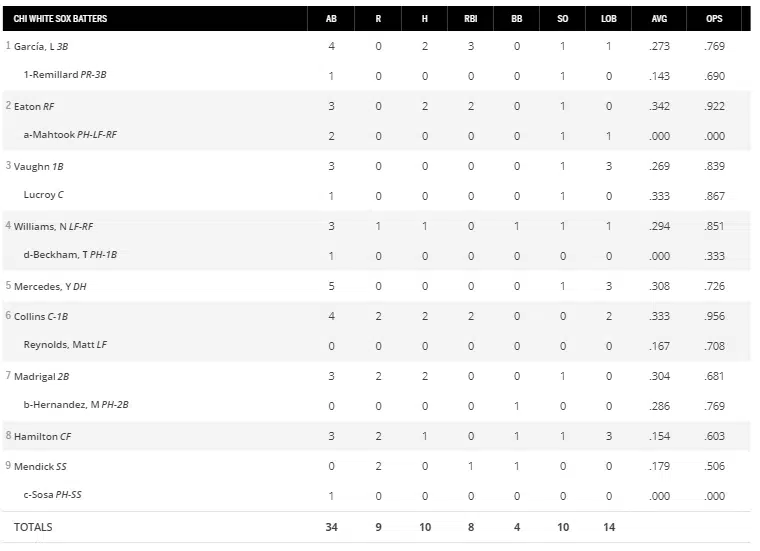Viewport: 760px width, 551px height.
Task: Select the Eaton player name
Action: (x=27, y=107)
